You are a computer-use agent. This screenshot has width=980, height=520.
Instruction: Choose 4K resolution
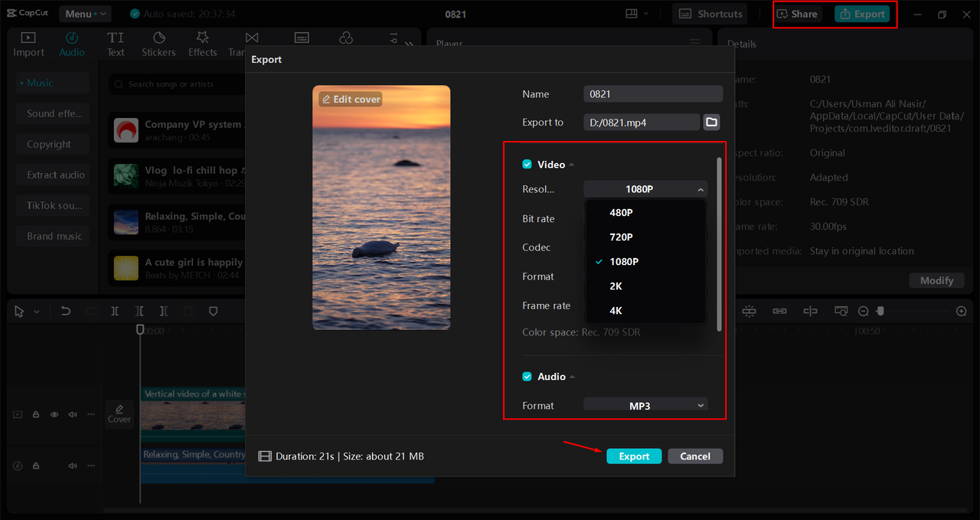(645, 311)
